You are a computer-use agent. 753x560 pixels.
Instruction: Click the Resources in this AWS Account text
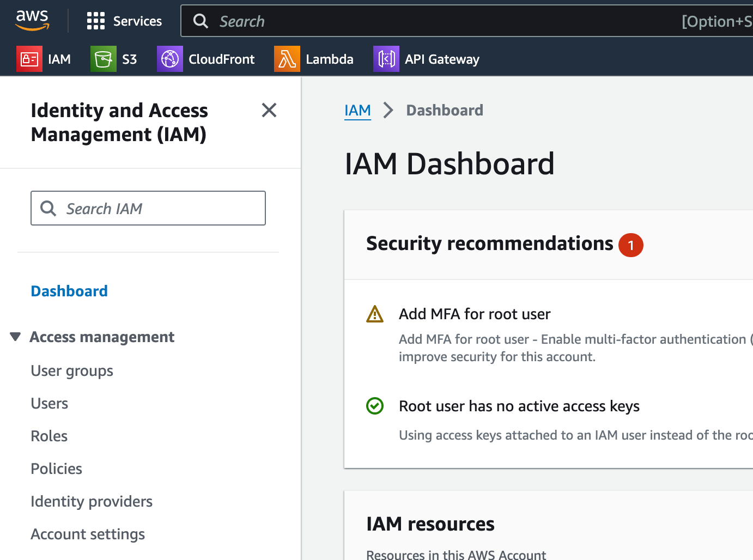pos(456,555)
